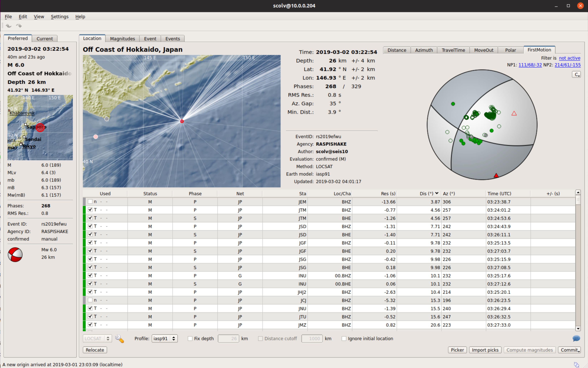Image resolution: width=588 pixels, height=368 pixels.
Task: Open the View menu
Action: pyautogui.click(x=39, y=17)
